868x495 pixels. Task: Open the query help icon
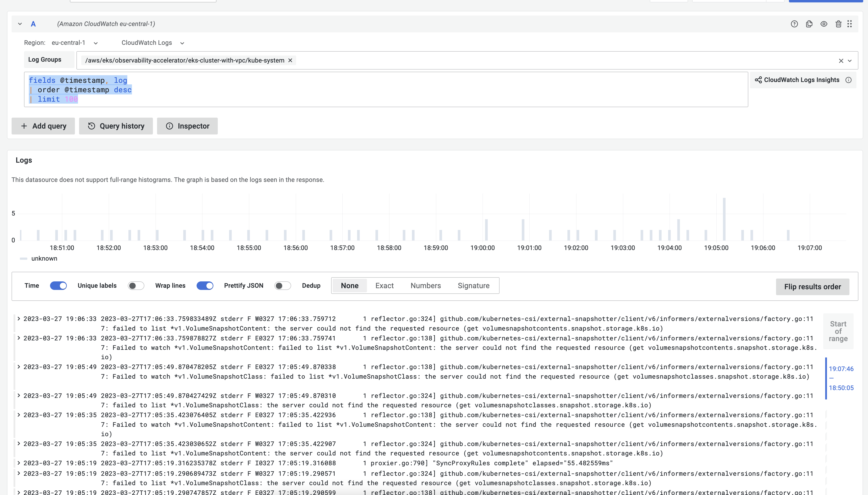click(x=794, y=24)
